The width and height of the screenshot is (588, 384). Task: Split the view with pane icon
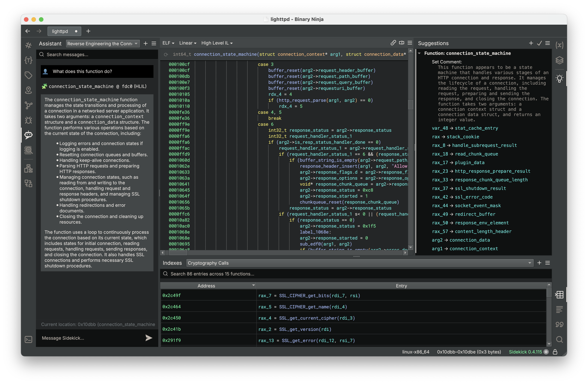pyautogui.click(x=402, y=43)
